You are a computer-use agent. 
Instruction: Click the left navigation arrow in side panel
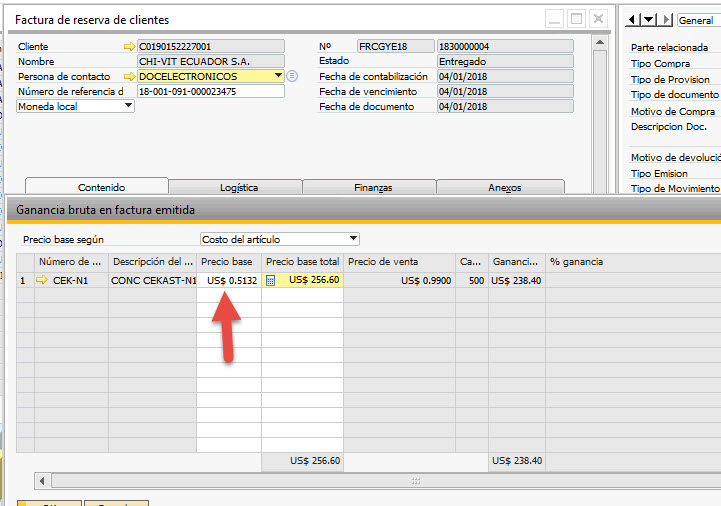tap(632, 20)
